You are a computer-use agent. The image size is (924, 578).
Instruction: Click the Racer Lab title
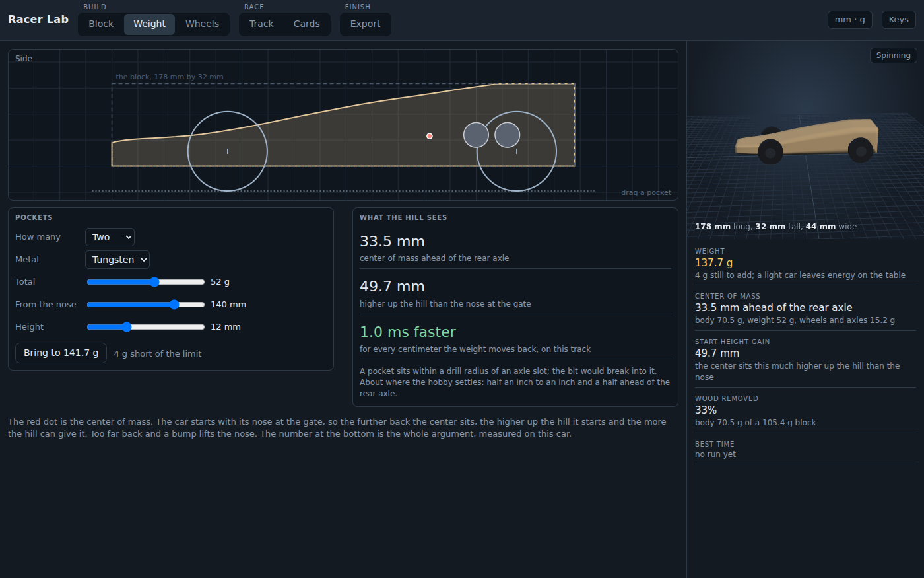click(38, 19)
